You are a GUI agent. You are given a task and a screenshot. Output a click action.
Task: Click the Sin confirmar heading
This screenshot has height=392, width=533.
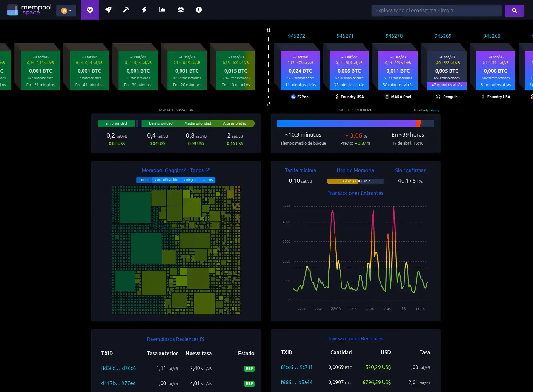tap(410, 170)
